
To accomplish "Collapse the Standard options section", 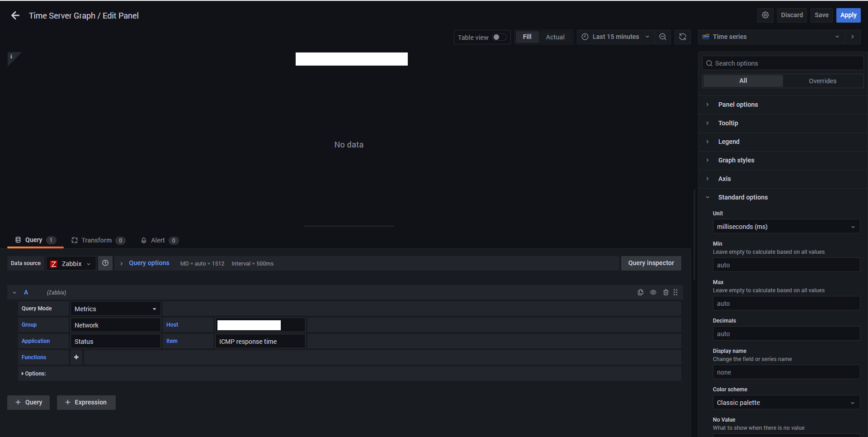I will point(743,197).
